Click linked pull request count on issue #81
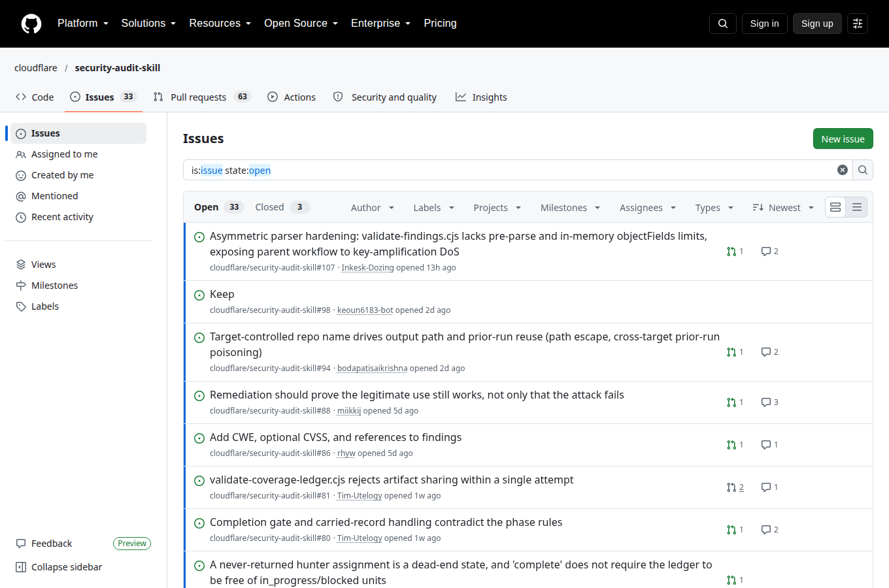 [741, 487]
